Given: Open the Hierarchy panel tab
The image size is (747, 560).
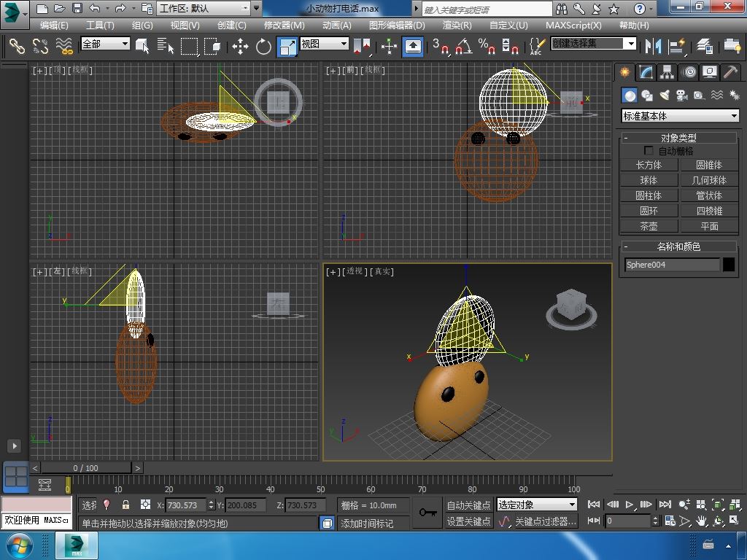Looking at the screenshot, I should (667, 72).
